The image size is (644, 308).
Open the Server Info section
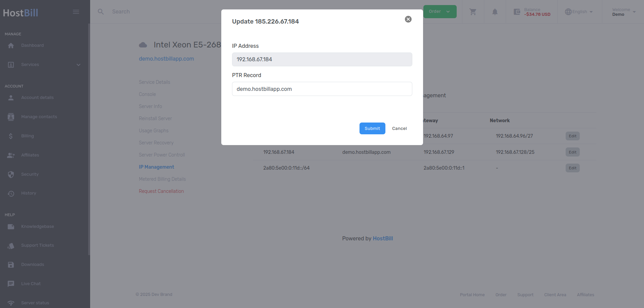tap(150, 106)
